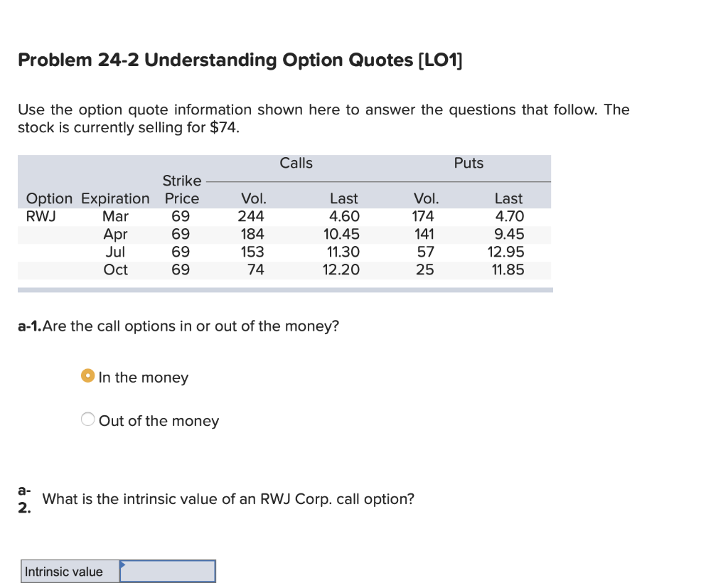This screenshot has height=588, width=728.
Task: Select the Jul expiration row
Action: pos(116,252)
